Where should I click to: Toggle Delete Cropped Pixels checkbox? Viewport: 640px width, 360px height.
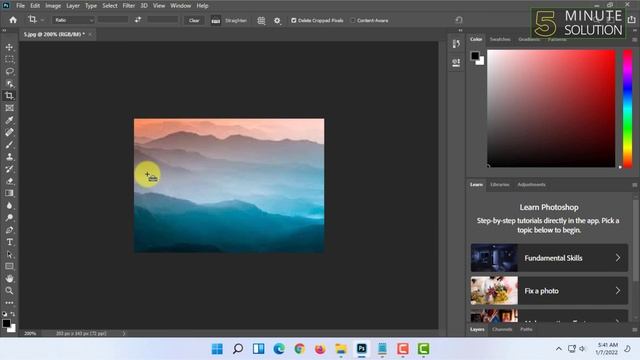pyautogui.click(x=293, y=20)
